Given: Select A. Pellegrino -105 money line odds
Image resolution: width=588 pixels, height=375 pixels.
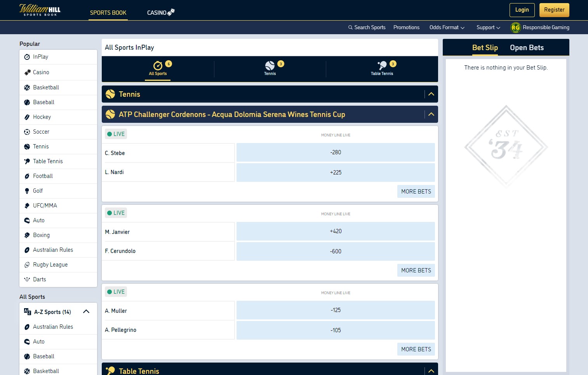Looking at the screenshot, I should [336, 330].
